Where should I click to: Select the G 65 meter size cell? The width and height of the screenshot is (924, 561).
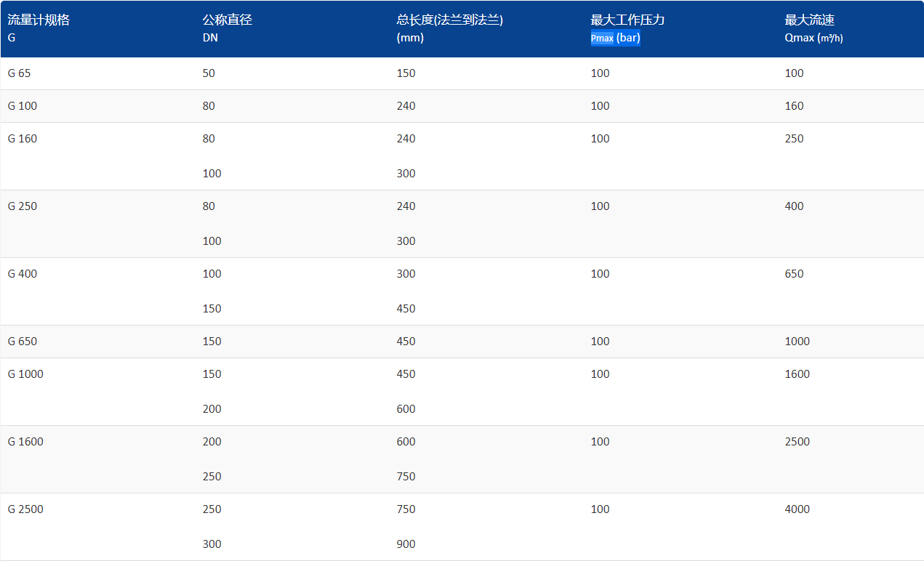pyautogui.click(x=18, y=73)
